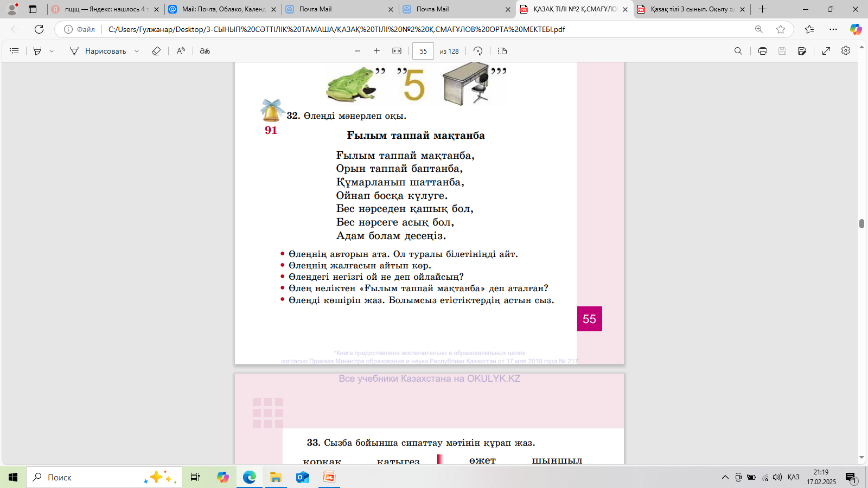
Task: Open the translate document tool
Action: [x=205, y=51]
